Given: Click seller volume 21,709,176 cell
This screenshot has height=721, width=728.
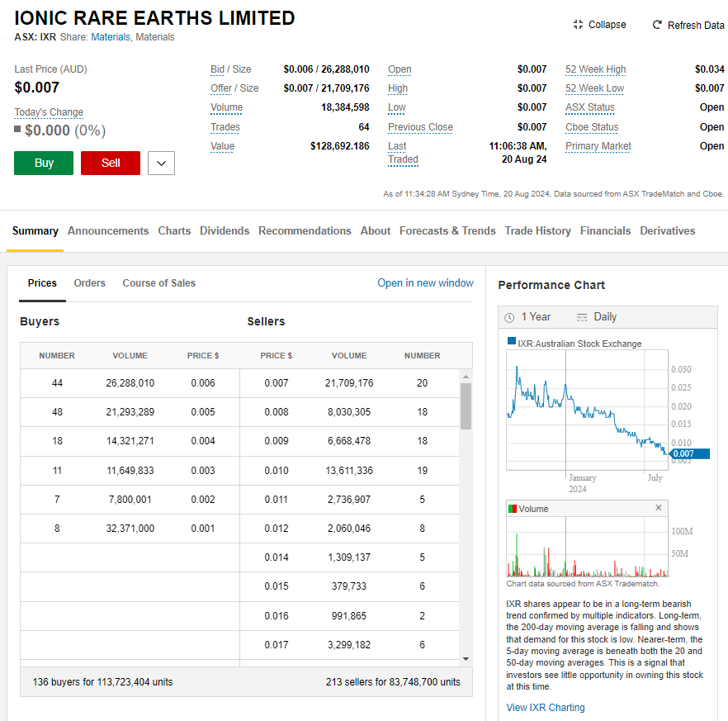Looking at the screenshot, I should (x=349, y=383).
